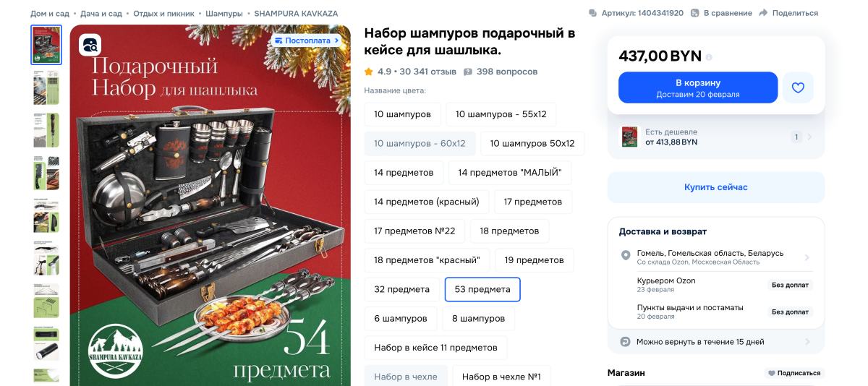Screen dimensions: 868x386
Task: Add the item with В корзину button
Action: (x=698, y=87)
